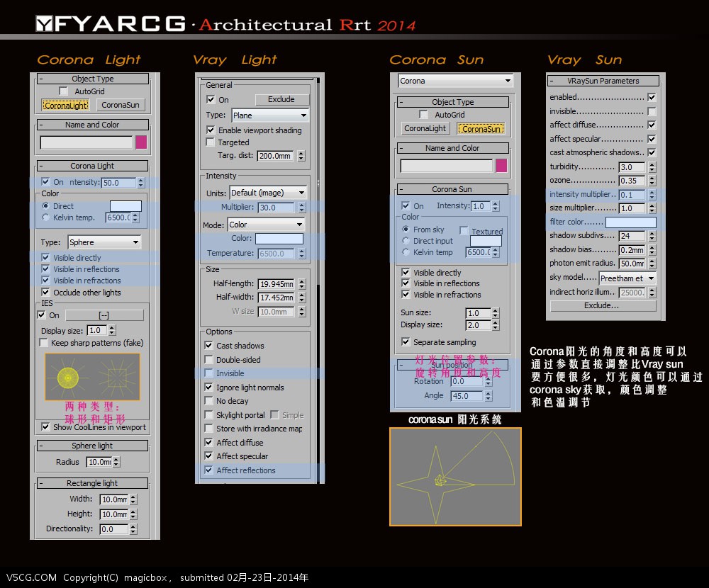Click CoronaLight button in Corona Light panel
Image resolution: width=709 pixels, height=588 pixels.
click(65, 105)
